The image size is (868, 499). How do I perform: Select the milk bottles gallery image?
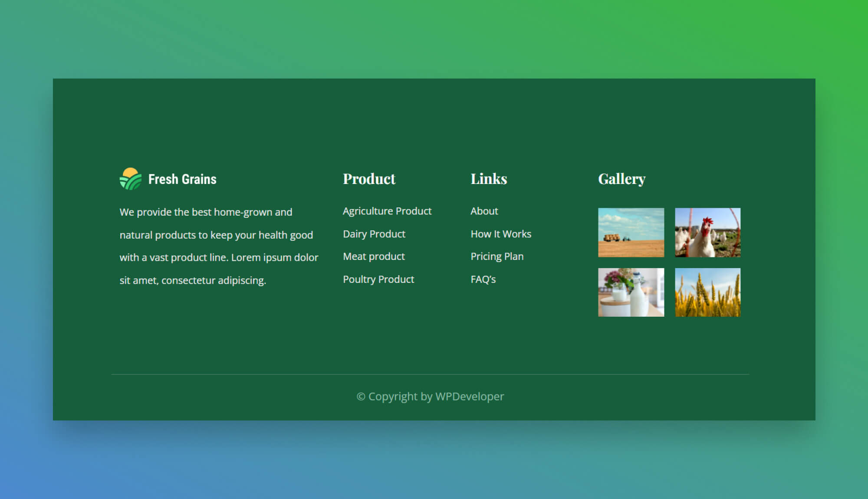point(631,292)
